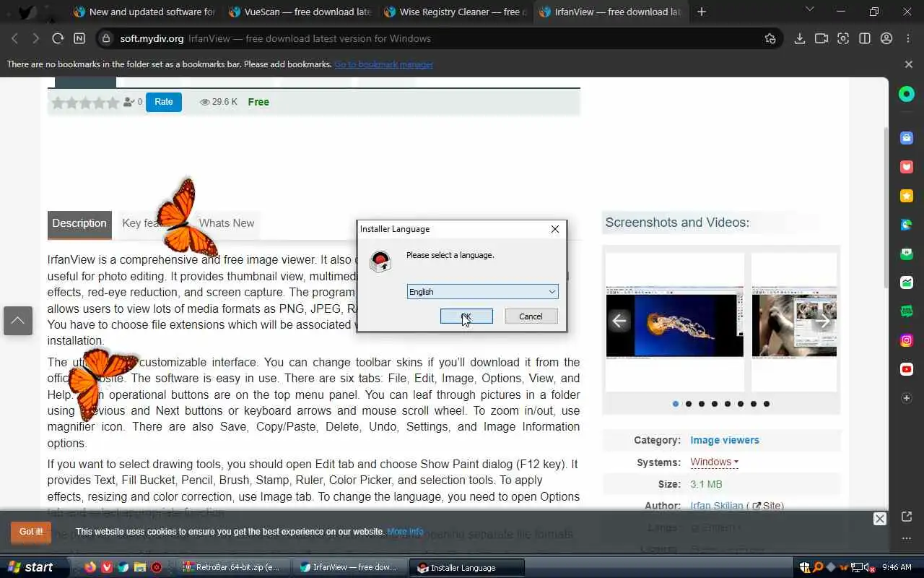The height and width of the screenshot is (578, 924).
Task: Show next screenshot with right arrow
Action: [x=824, y=322]
